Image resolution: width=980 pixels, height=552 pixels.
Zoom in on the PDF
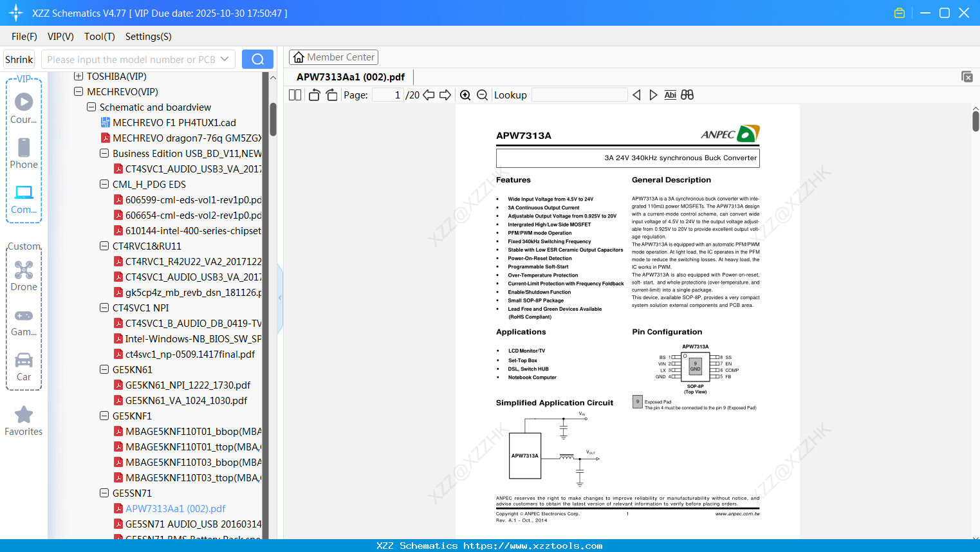(465, 95)
